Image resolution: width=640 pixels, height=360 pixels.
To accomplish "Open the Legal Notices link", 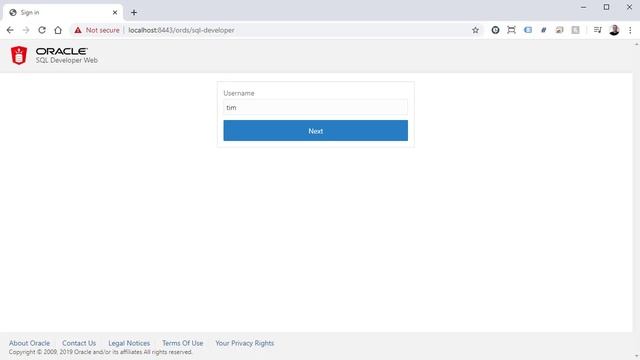I will pyautogui.click(x=129, y=343).
